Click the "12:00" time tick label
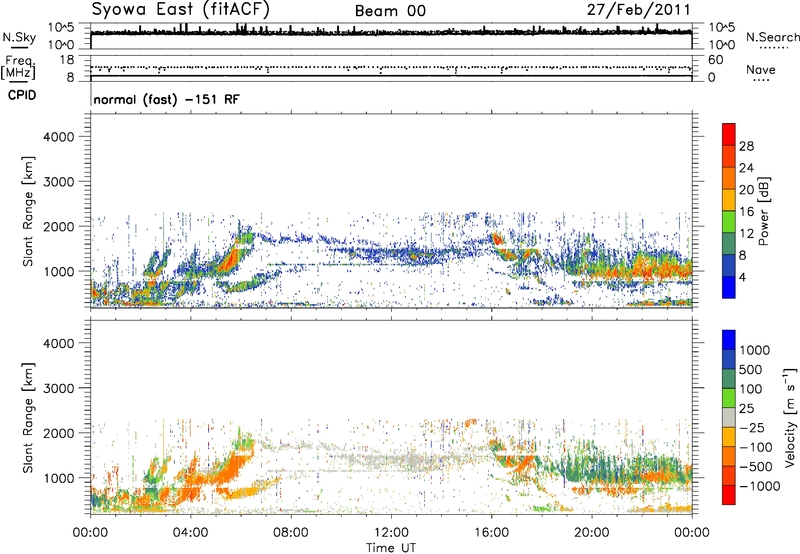 point(391,533)
